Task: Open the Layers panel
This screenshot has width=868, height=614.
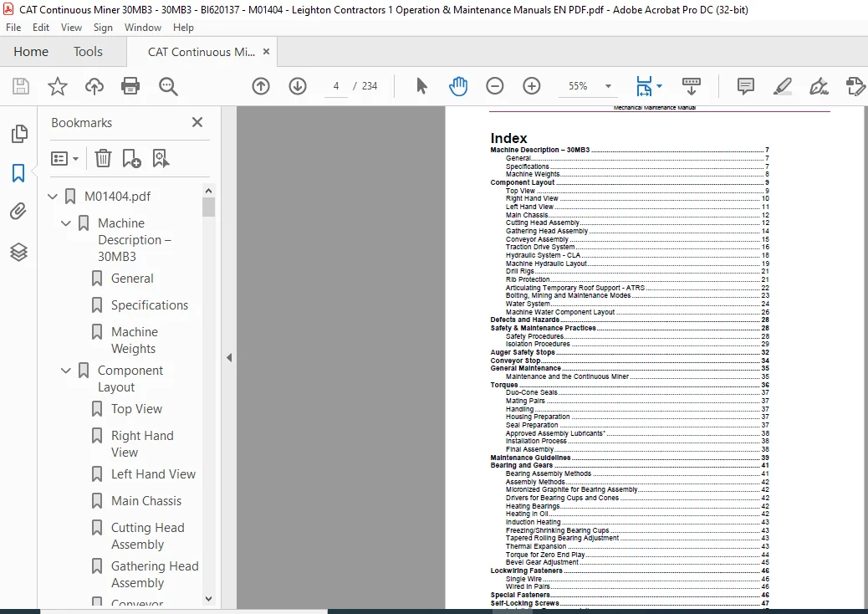Action: (19, 252)
